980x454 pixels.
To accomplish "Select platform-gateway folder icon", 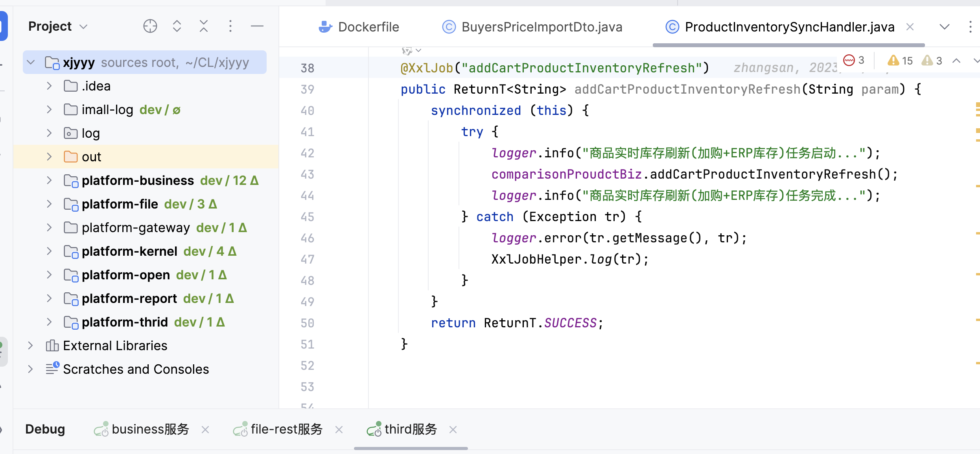I will [x=71, y=227].
